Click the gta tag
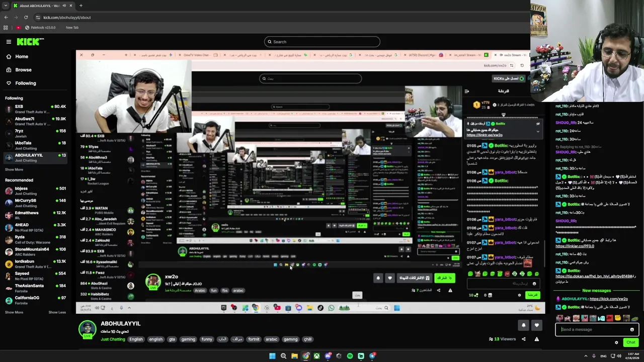Viewport: 644px width, 362px height. [172, 339]
